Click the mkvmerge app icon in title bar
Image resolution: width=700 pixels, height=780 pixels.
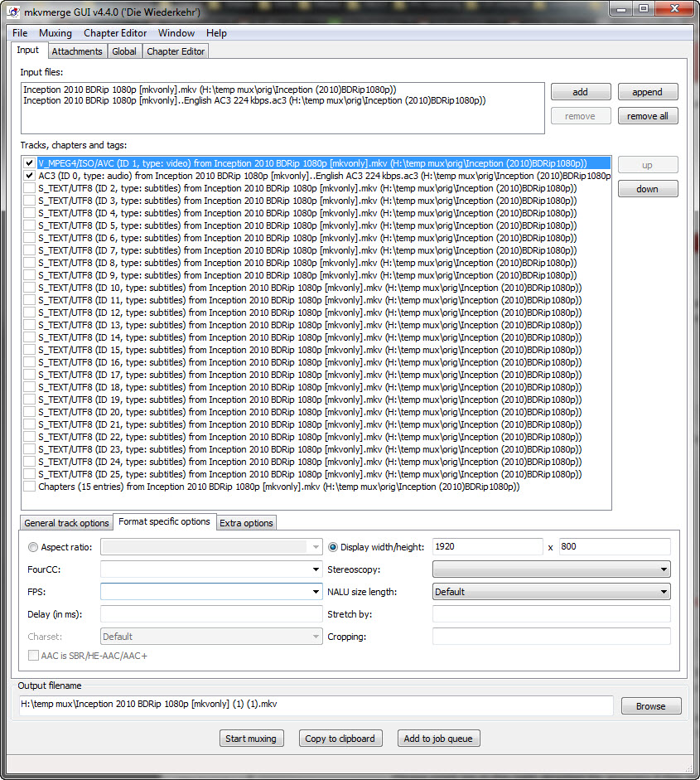point(13,12)
